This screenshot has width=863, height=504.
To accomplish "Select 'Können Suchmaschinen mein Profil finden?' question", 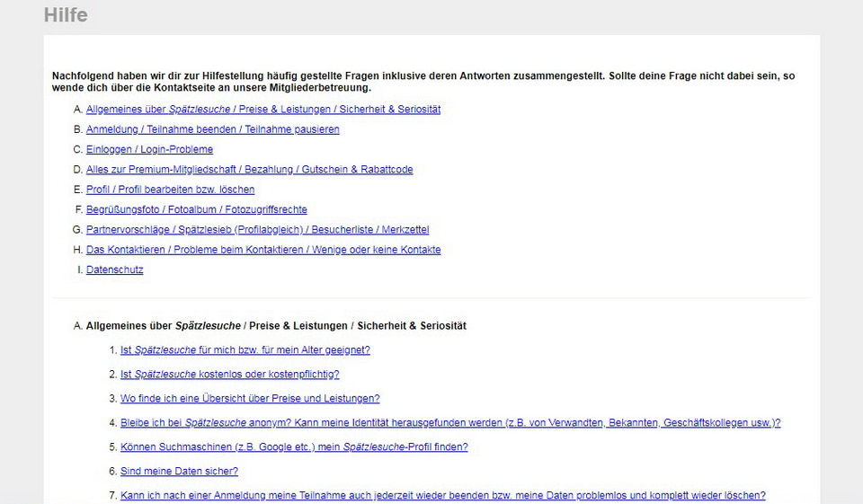I will click(294, 447).
